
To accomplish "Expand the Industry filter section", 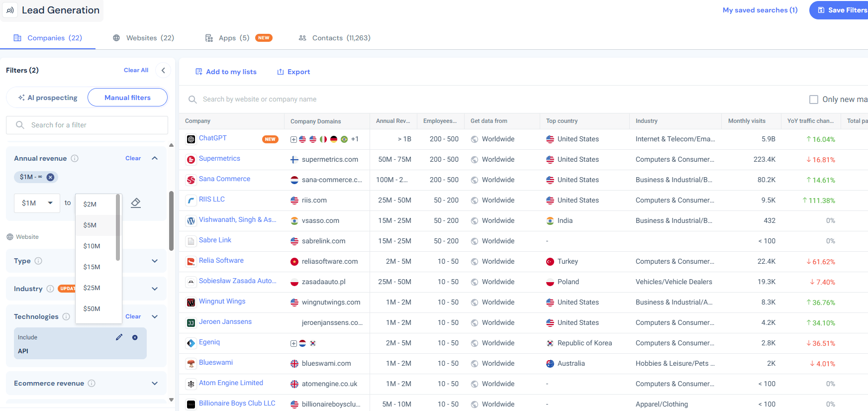I will tap(155, 289).
